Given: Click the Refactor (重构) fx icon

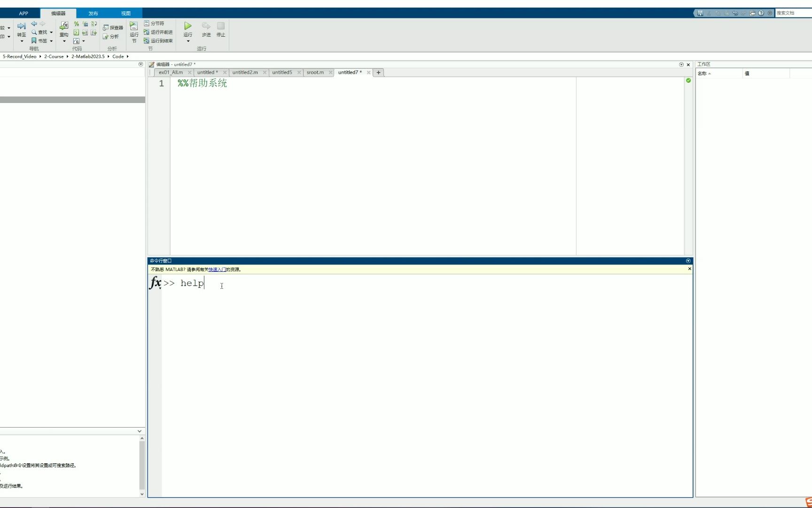Looking at the screenshot, I should click(64, 26).
